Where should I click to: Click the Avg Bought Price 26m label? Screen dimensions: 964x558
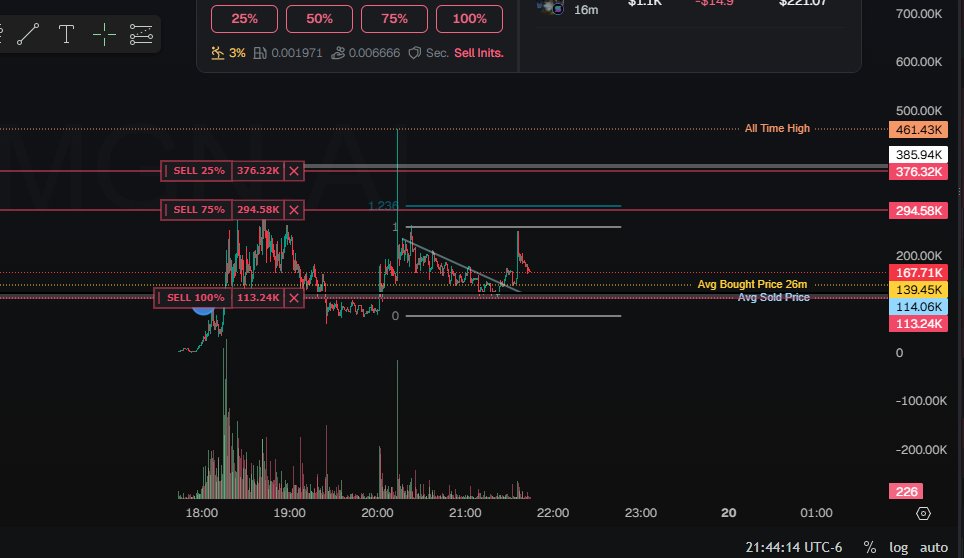752,285
